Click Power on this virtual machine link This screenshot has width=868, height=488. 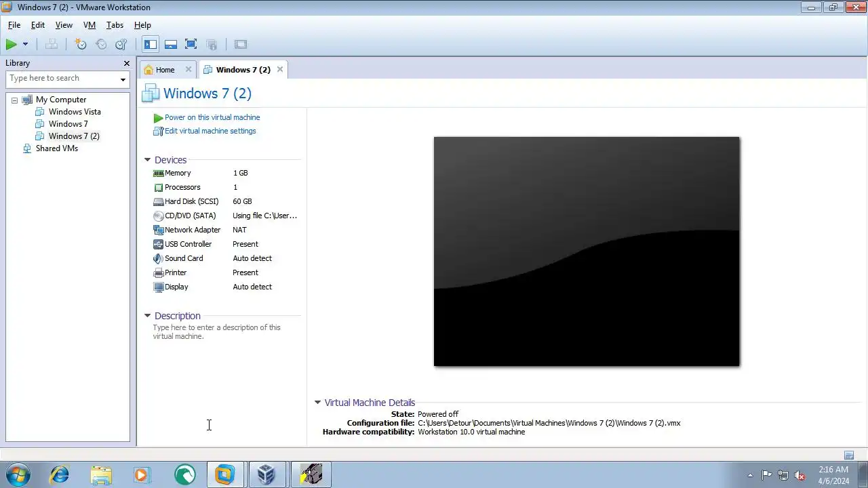(x=212, y=117)
